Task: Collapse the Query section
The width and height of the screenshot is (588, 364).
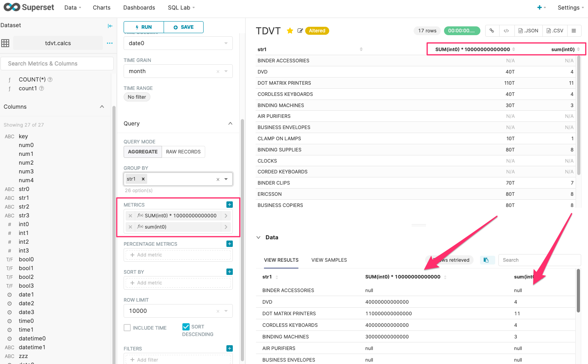Action: coord(230,123)
